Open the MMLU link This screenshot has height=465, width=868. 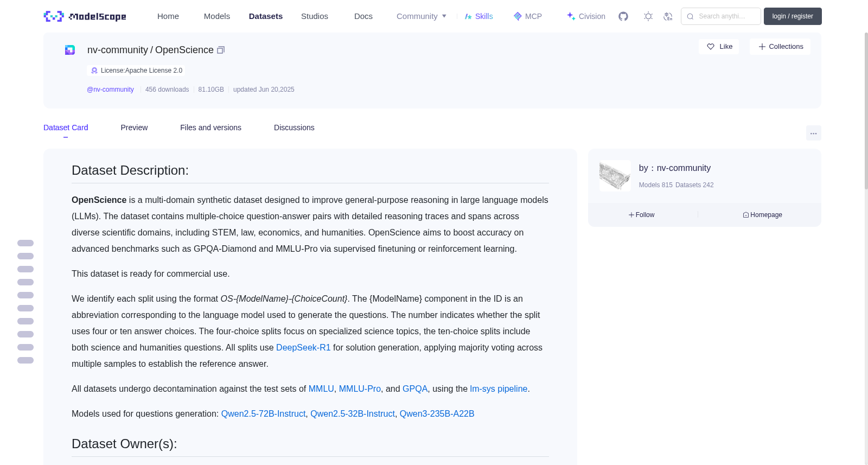321,389
